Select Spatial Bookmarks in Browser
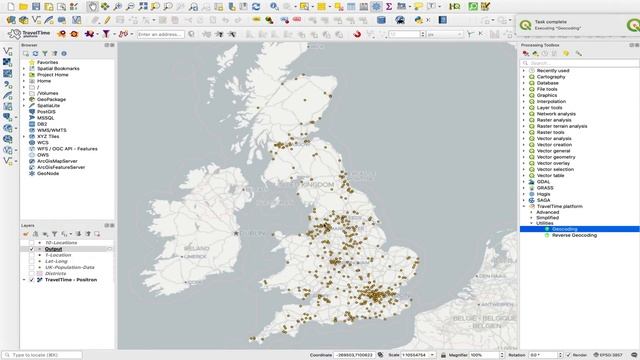Image resolution: width=640 pixels, height=360 pixels. click(x=58, y=69)
